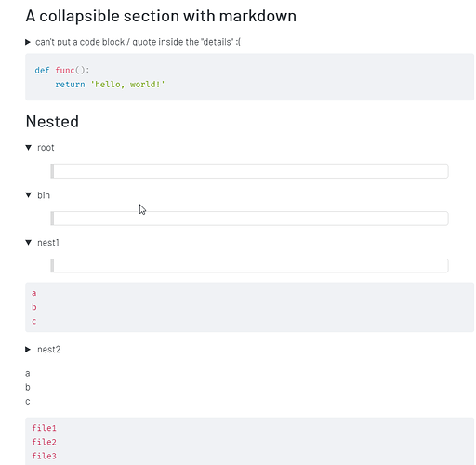Collapse the root section triangle

(29, 148)
